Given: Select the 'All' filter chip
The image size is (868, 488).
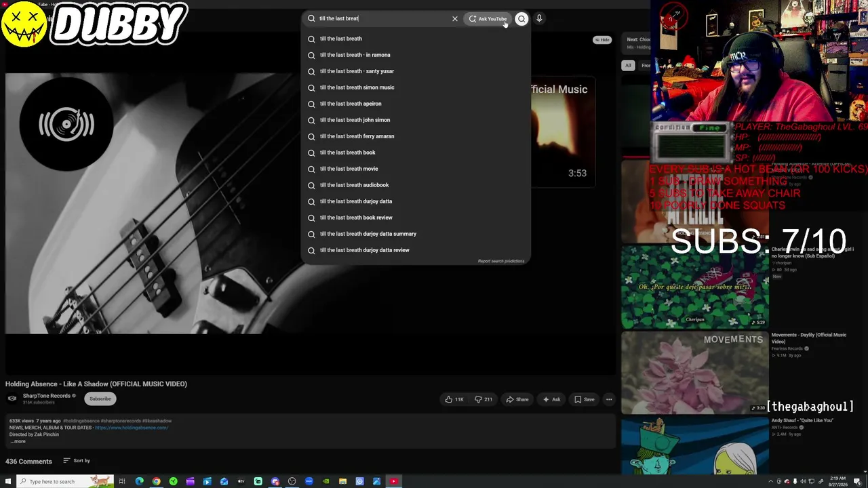Looking at the screenshot, I should coord(628,66).
